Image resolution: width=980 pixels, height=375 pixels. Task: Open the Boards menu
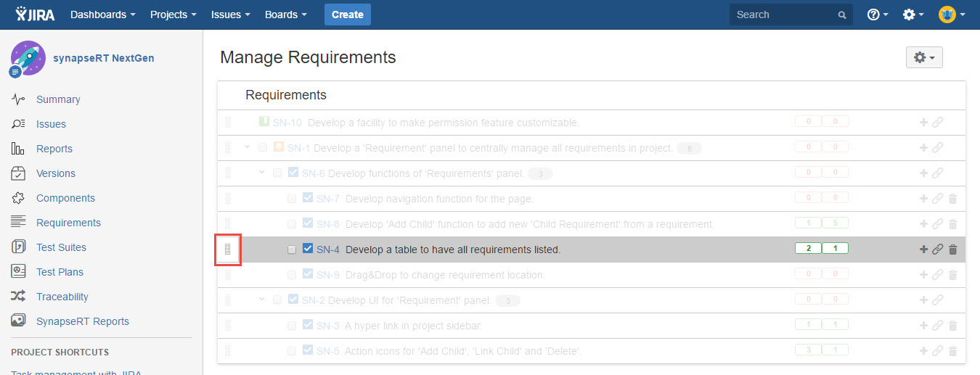(285, 15)
